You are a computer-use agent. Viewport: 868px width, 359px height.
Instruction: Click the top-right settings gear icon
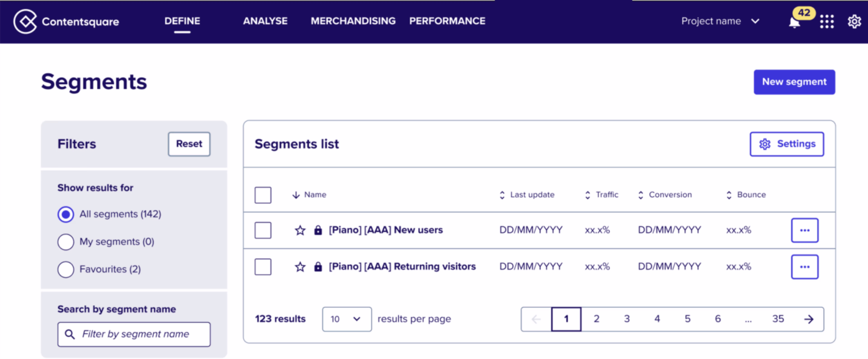coord(854,21)
